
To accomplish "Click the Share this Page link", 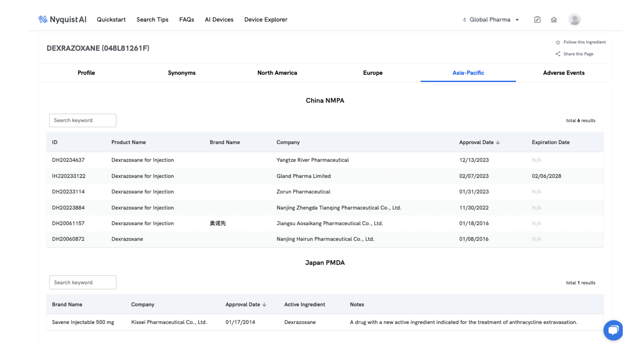I will click(x=578, y=54).
